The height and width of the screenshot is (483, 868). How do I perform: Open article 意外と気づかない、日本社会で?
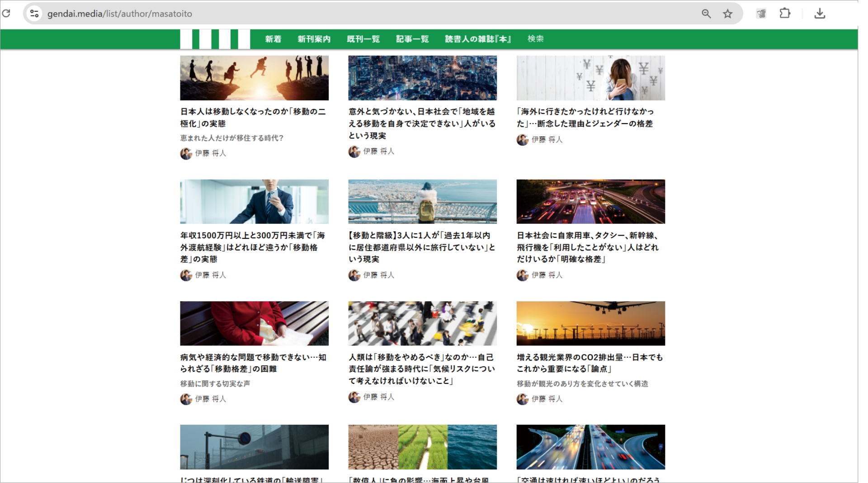[x=422, y=123]
